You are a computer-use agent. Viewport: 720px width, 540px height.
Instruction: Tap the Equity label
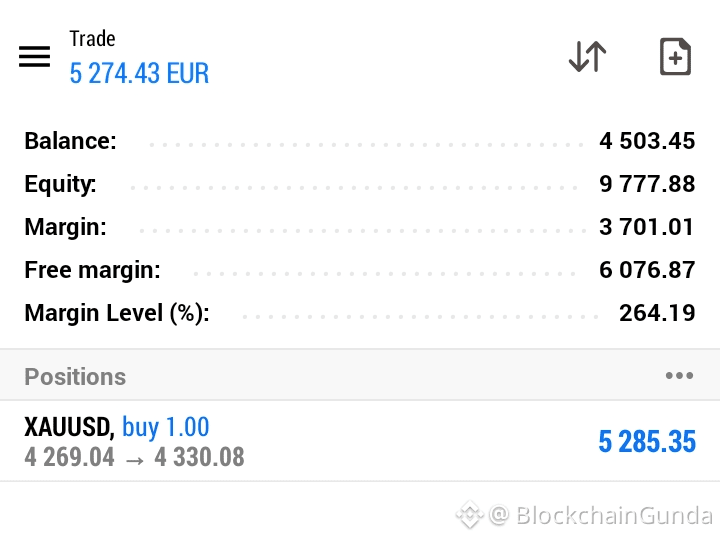(60, 184)
